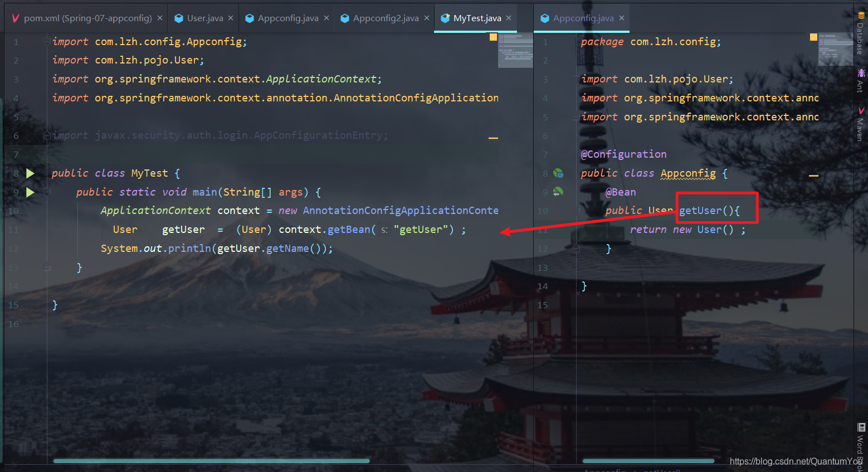Viewport: 868px width, 472px height.
Task: Collapse import fold end marker line 5 right
Action: point(577,117)
